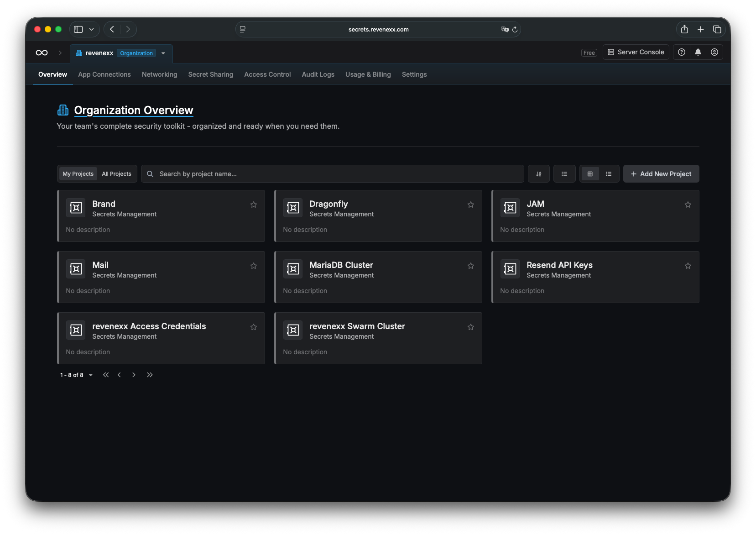The width and height of the screenshot is (756, 535).
Task: Favorite the Brand project with its star
Action: tap(254, 205)
